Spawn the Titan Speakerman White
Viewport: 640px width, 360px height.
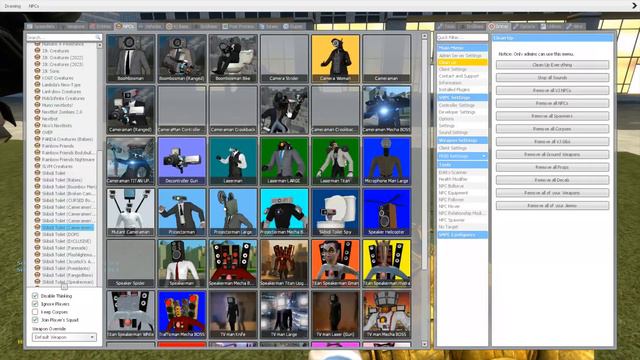(x=131, y=315)
